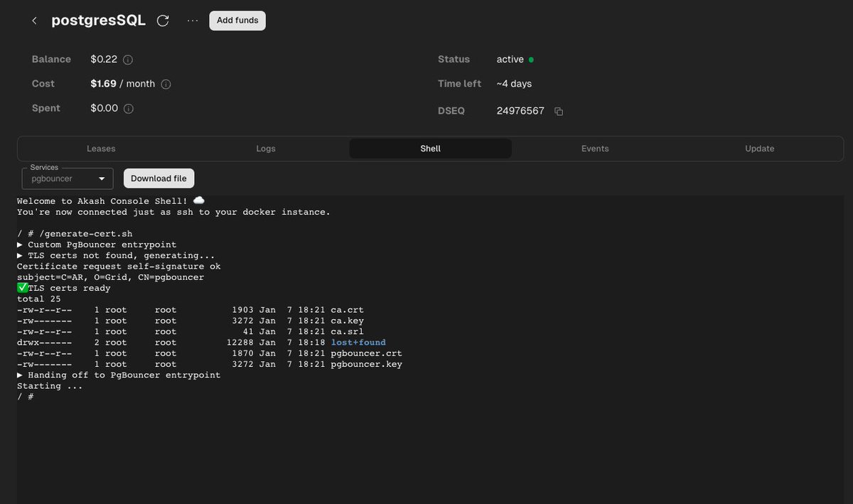853x504 pixels.
Task: Refresh the postgresSQL deployment
Action: 163,21
